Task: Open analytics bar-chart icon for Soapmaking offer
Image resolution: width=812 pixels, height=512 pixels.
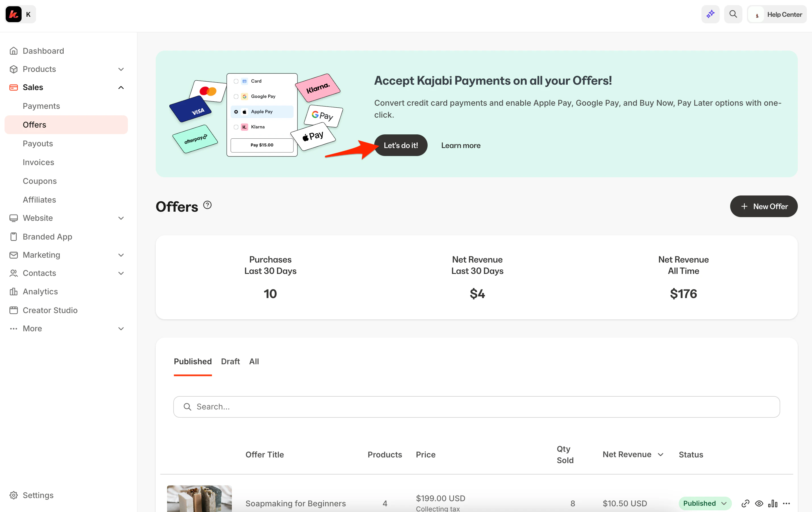Action: pyautogui.click(x=773, y=503)
